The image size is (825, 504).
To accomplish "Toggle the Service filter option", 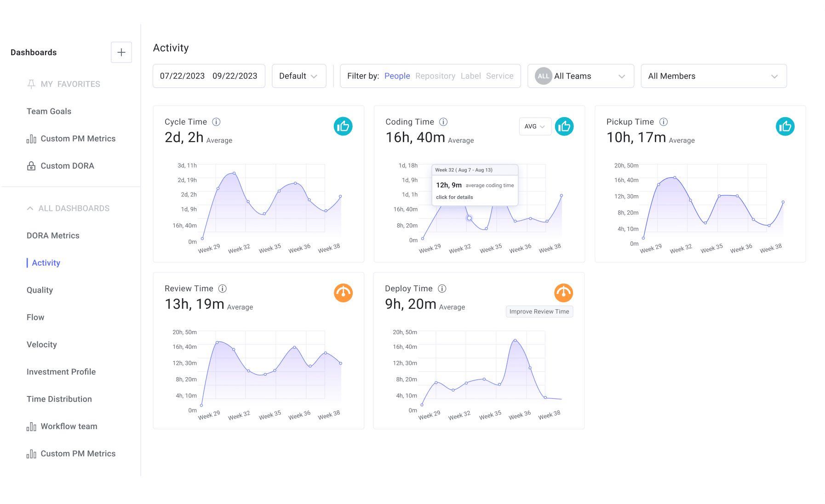I will coord(499,76).
